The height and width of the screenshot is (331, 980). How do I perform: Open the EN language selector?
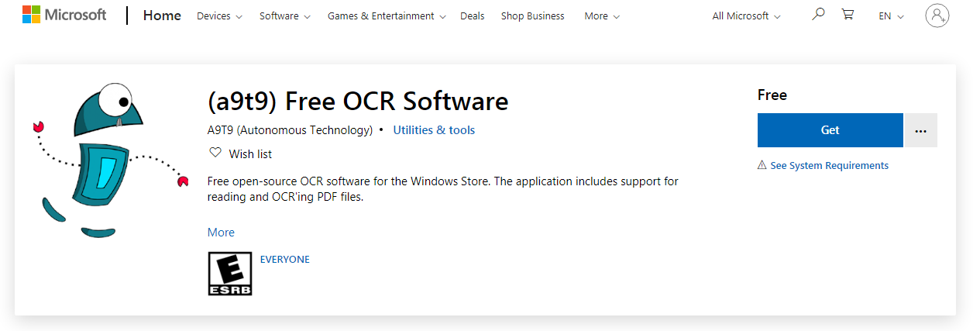(891, 16)
